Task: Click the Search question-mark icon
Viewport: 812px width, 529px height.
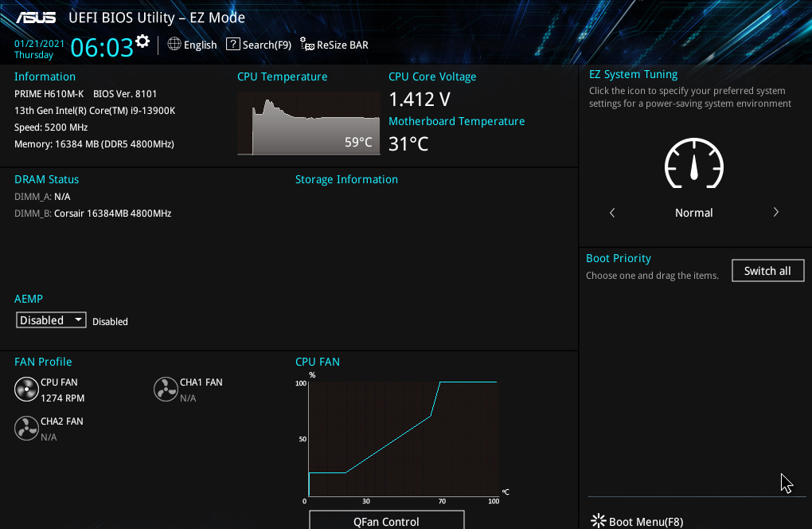Action: [233, 45]
